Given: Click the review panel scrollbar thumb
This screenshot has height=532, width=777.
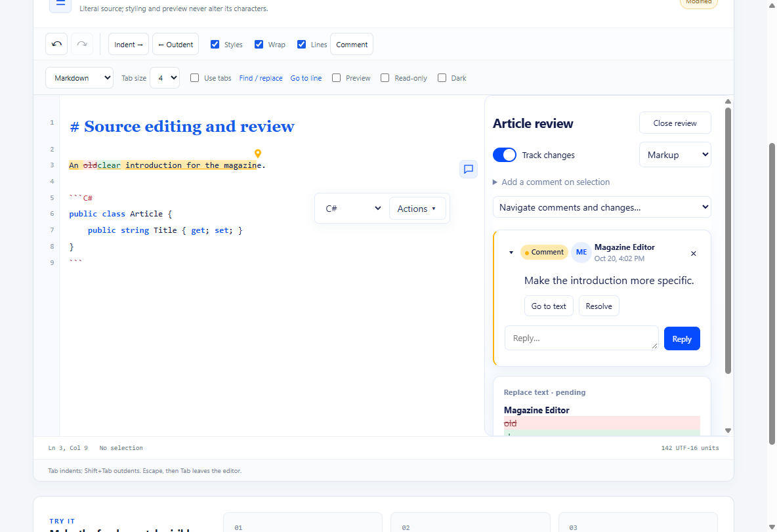Looking at the screenshot, I should click(728, 240).
